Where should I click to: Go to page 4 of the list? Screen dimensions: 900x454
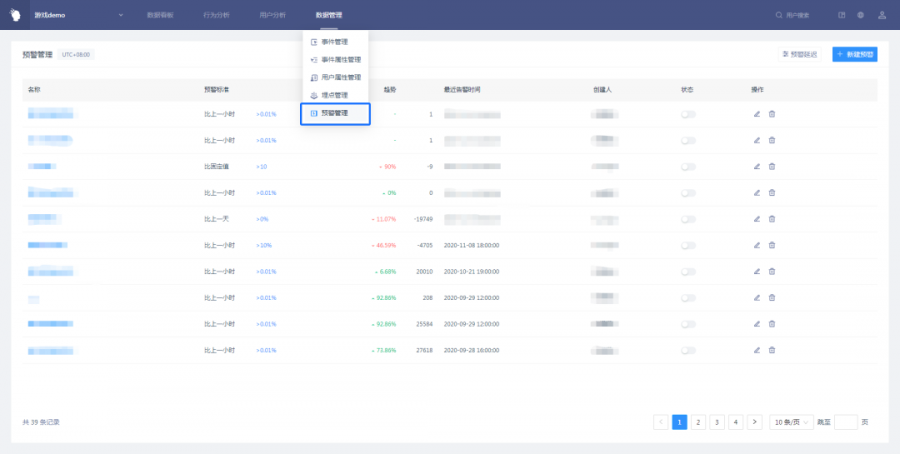736,422
